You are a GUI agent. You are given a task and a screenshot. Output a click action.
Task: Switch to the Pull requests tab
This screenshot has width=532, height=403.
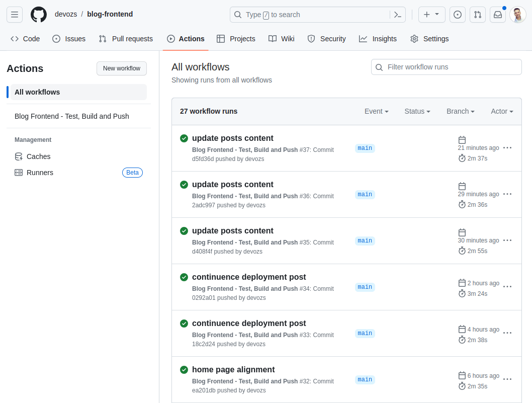(126, 39)
